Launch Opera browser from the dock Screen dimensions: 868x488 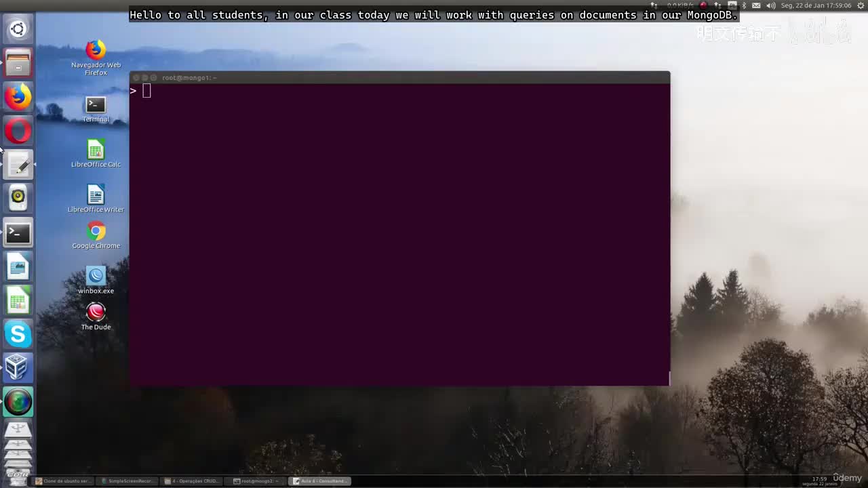pyautogui.click(x=18, y=131)
